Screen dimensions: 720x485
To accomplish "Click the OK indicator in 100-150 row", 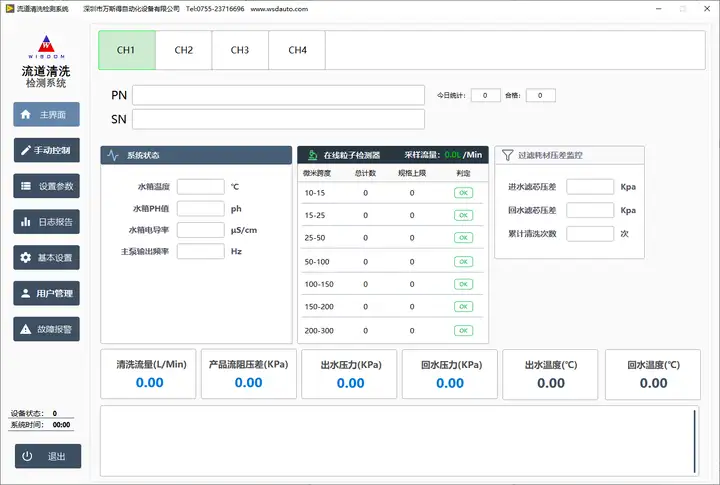I will [463, 284].
